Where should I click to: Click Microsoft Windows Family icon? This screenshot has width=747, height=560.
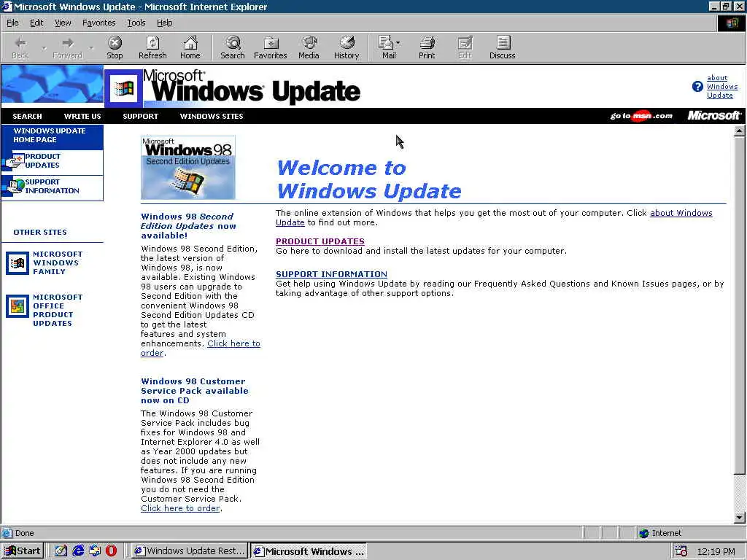[18, 263]
